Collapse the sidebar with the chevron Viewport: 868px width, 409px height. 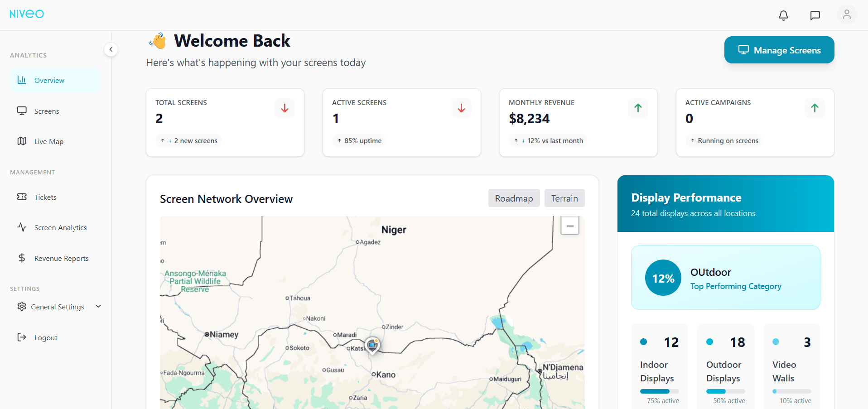pyautogui.click(x=111, y=49)
